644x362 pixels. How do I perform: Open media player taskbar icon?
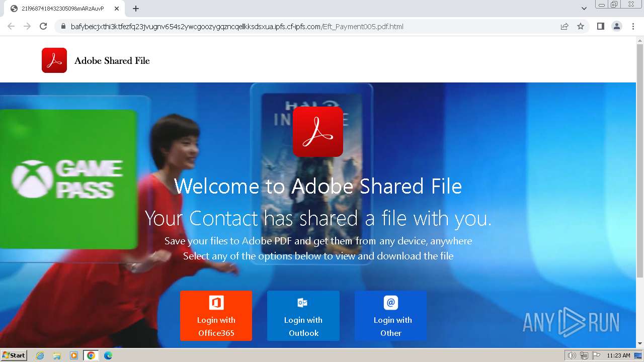click(x=74, y=355)
